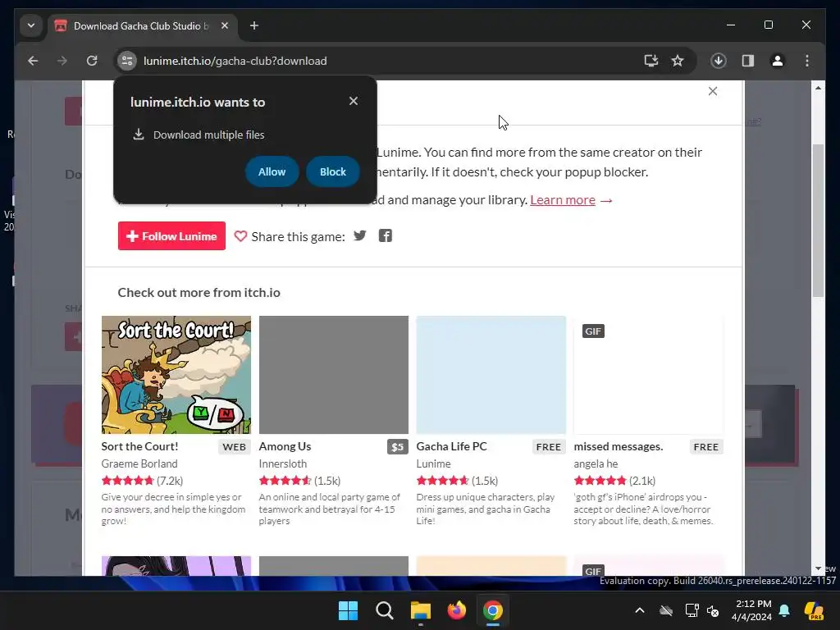
Task: Open author Lunime under Gacha Life PC
Action: (x=433, y=463)
